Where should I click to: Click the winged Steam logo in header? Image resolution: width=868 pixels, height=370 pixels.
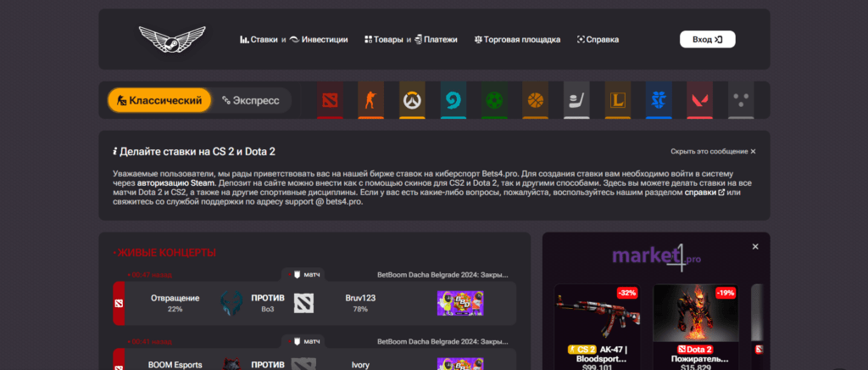pos(171,39)
